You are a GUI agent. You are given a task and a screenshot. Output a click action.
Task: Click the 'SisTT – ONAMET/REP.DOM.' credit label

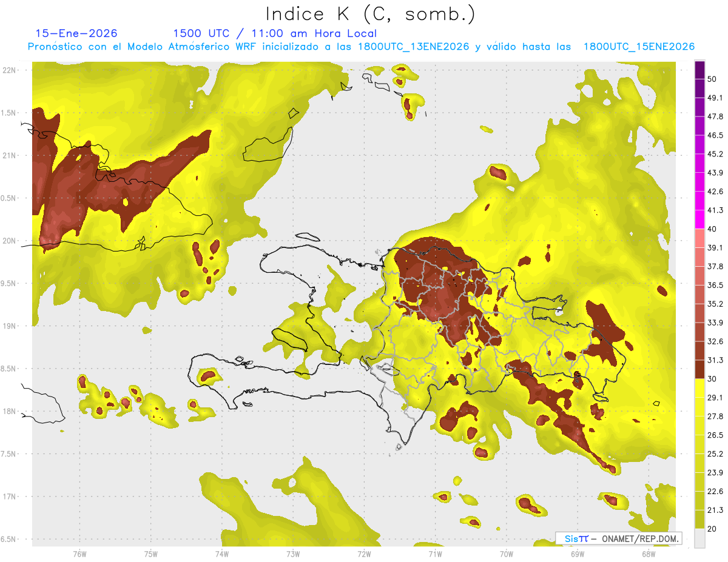point(619,538)
